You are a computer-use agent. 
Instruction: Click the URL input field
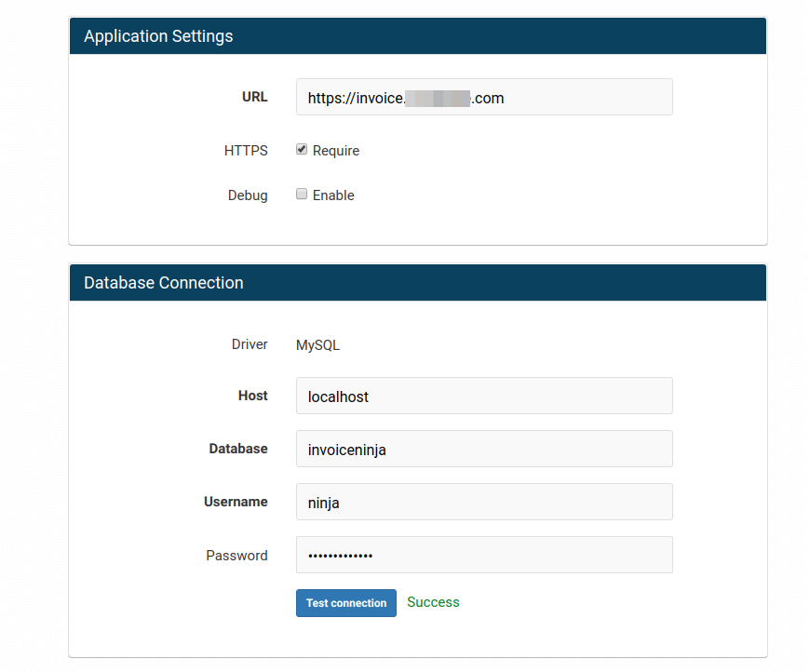483,98
